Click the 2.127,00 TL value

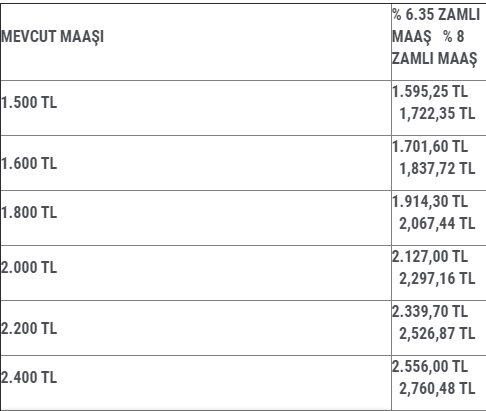[x=430, y=257]
